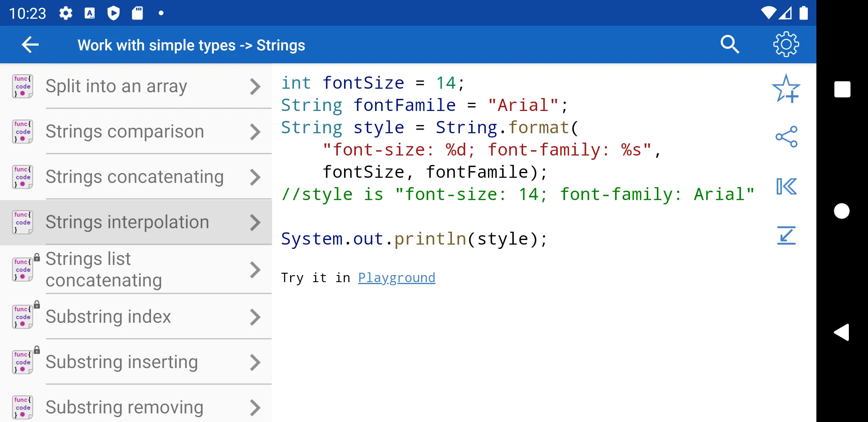Expand the Substring index section
Image resolution: width=868 pixels, height=422 pixels.
(x=136, y=316)
